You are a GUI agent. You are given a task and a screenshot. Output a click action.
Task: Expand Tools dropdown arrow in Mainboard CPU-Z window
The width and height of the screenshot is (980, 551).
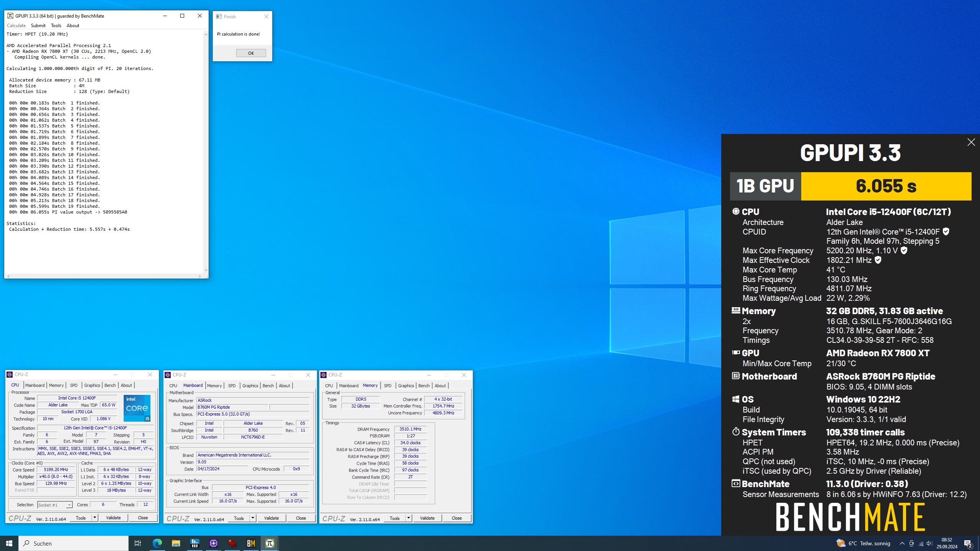pos(253,518)
